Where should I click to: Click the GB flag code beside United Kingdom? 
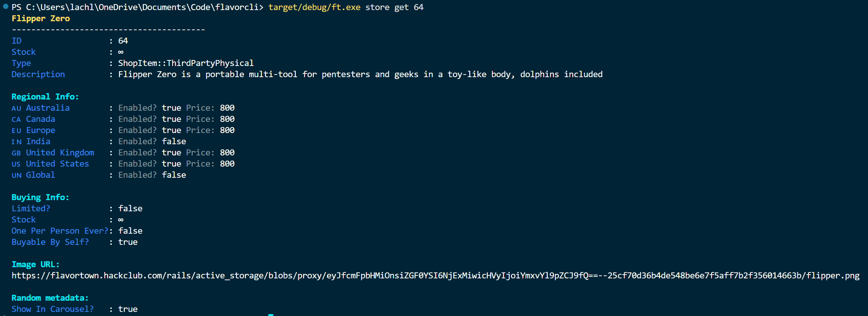(16, 153)
